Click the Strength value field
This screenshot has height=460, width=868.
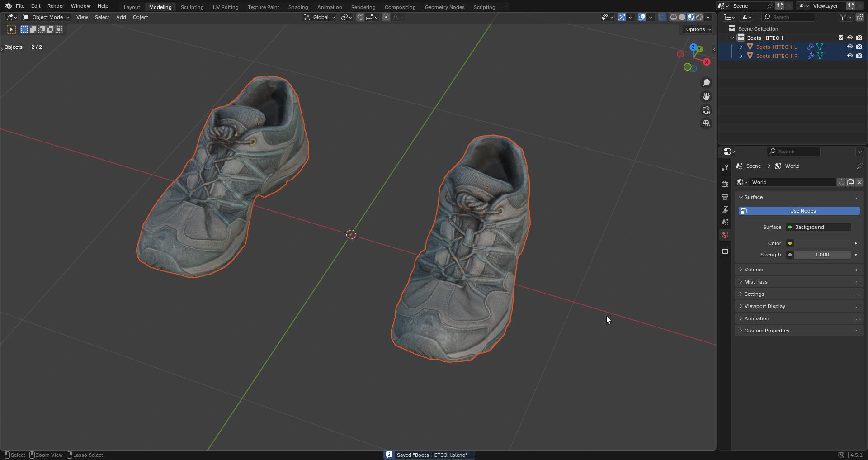[x=822, y=255]
